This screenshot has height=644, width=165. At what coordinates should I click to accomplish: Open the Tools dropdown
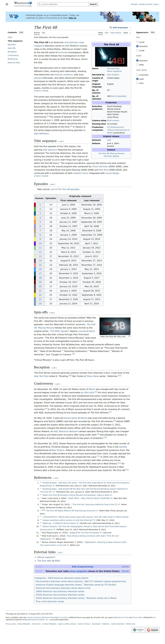pyautogui.click(x=127, y=33)
